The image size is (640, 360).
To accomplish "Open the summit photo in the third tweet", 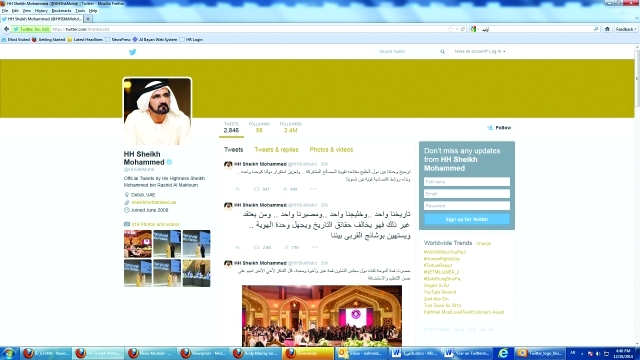I will [322, 316].
